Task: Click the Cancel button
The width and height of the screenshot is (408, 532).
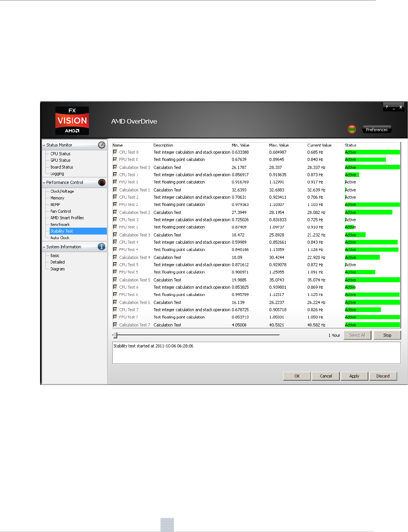Action: point(326,376)
